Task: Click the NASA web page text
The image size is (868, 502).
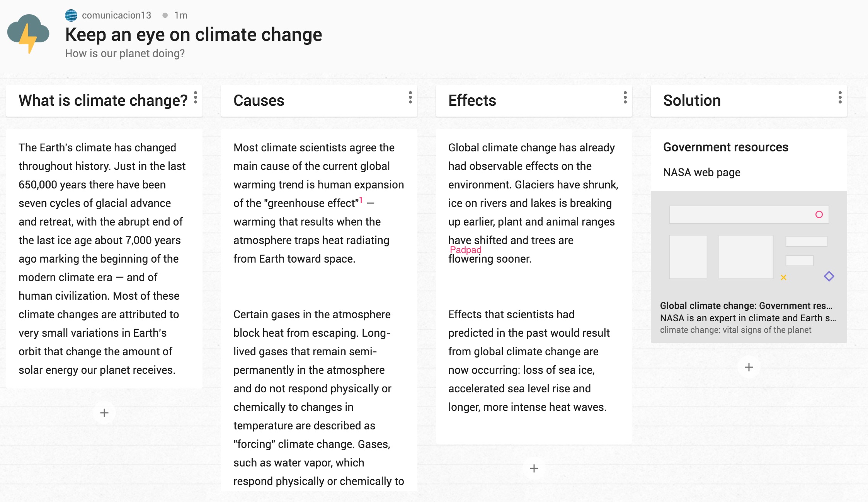Action: point(702,172)
